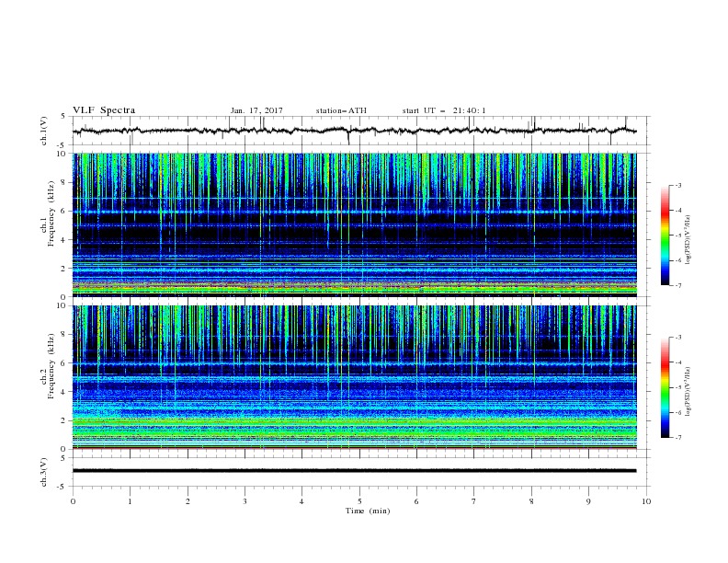Click the ch.3 voltage waveform band
This screenshot has height=563, width=728.
point(354,471)
